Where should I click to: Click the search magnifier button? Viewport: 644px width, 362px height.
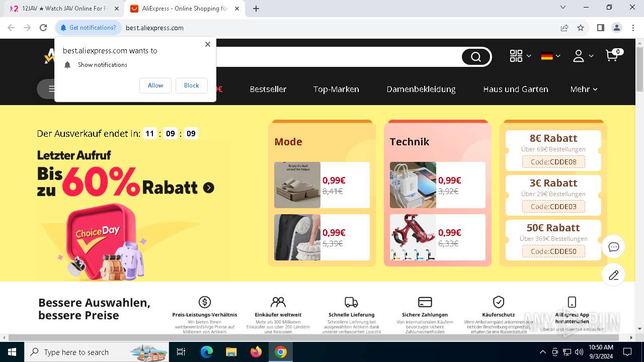(x=476, y=57)
